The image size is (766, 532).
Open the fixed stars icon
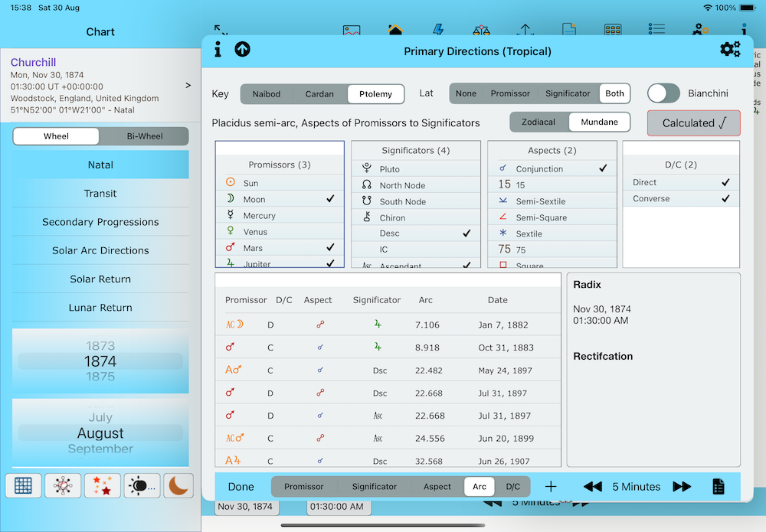[x=102, y=485]
